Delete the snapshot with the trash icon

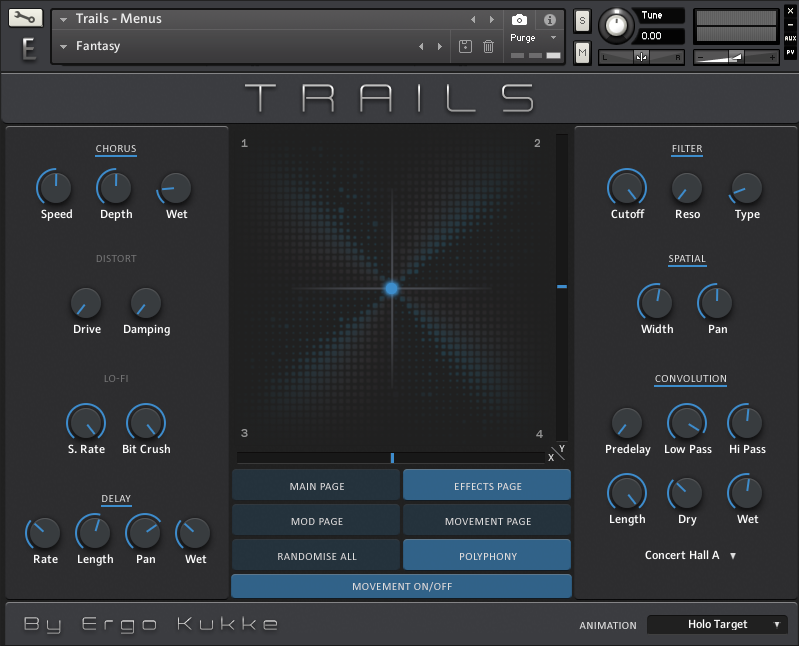[x=488, y=46]
